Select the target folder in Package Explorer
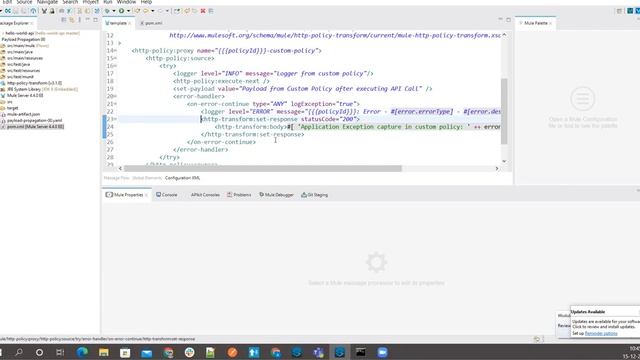Screen dimensions: 640x360 [10, 108]
